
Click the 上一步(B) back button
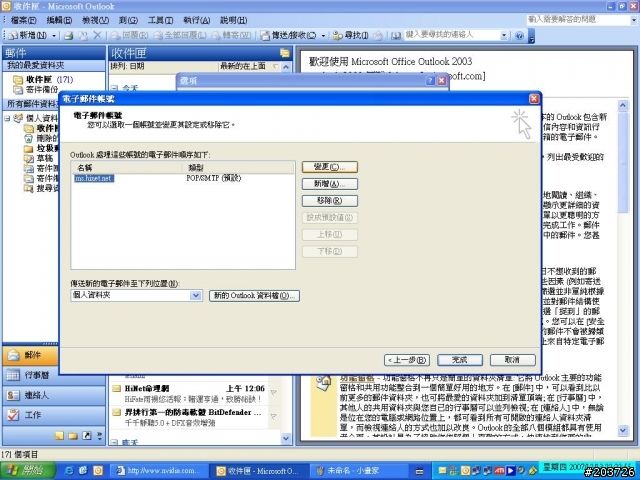[x=407, y=360]
